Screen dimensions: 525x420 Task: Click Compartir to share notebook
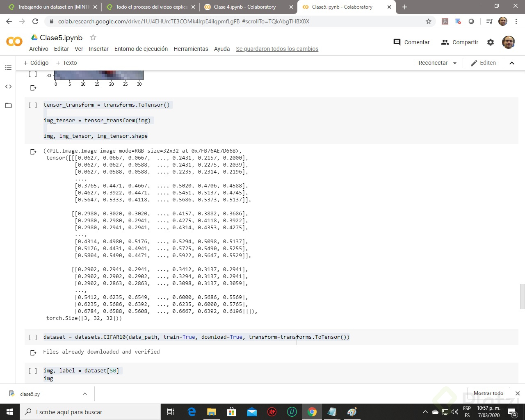point(459,42)
